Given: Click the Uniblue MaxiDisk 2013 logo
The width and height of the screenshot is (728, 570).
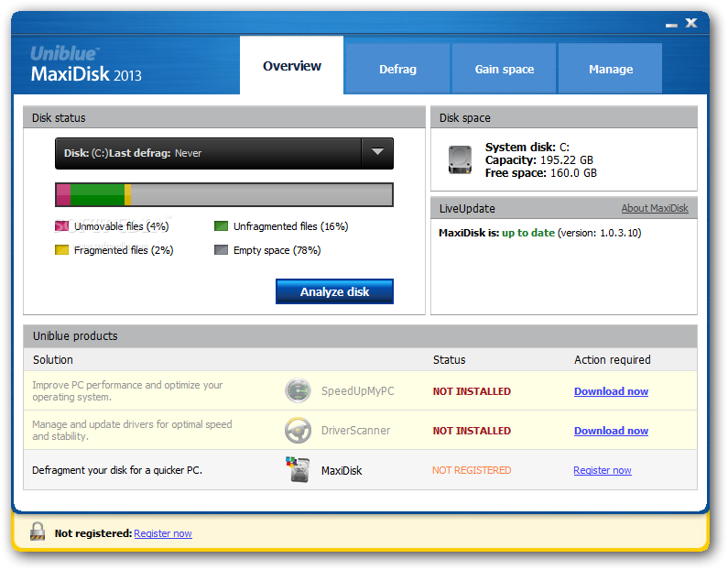Looking at the screenshot, I should (x=85, y=65).
